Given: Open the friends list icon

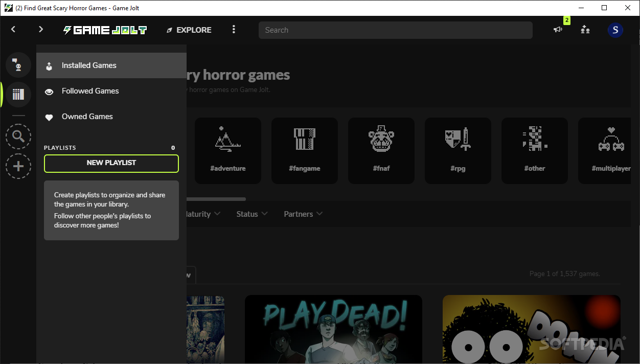Looking at the screenshot, I should click(x=585, y=30).
